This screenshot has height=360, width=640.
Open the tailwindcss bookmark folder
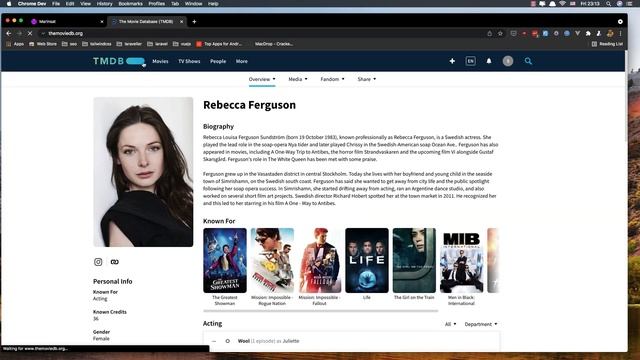(x=97, y=44)
